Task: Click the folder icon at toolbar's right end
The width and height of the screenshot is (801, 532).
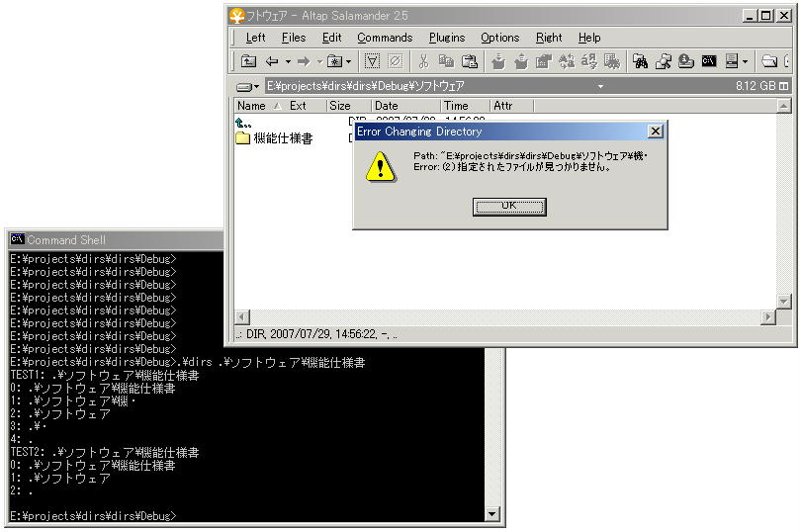Action: click(769, 62)
